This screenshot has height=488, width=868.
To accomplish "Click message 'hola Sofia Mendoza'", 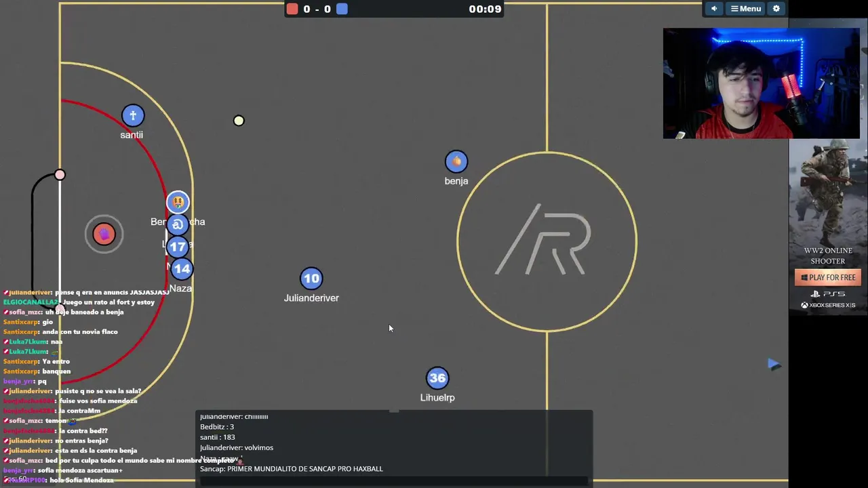I will click(x=81, y=480).
